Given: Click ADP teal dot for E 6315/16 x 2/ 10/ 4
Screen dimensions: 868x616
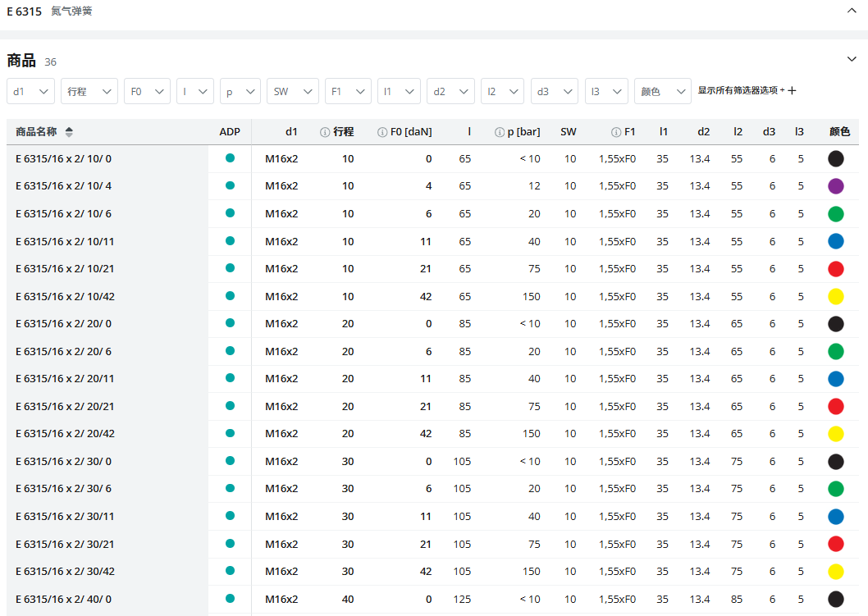Looking at the screenshot, I should pyautogui.click(x=230, y=185).
